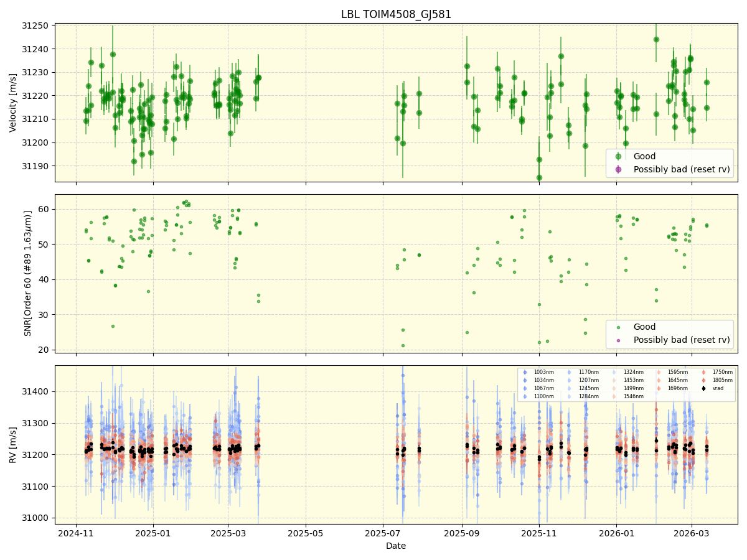Click the 2025-09 date tick label
Screen dimensions: 747x560
pos(461,533)
